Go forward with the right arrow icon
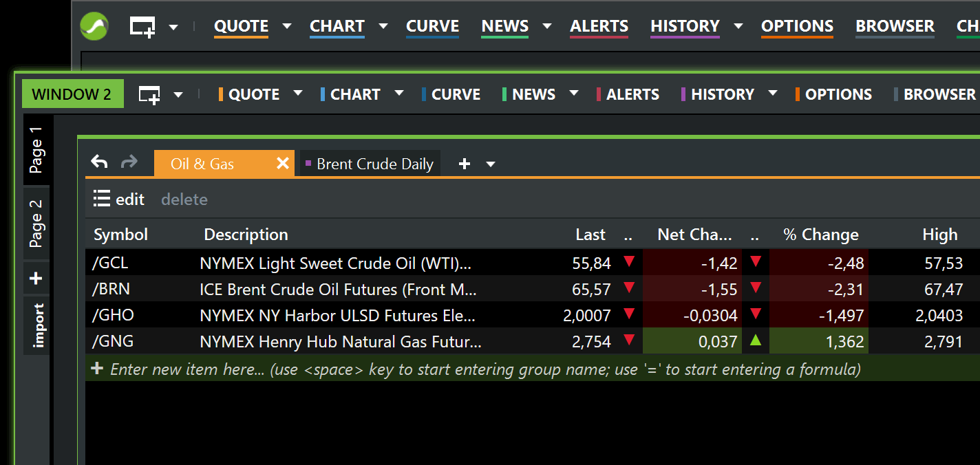The width and height of the screenshot is (980, 465). (x=129, y=162)
